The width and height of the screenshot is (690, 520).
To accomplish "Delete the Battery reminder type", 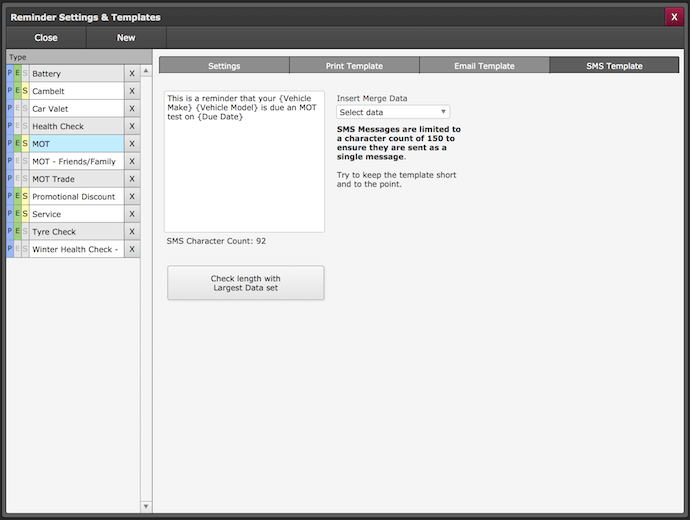I will click(131, 74).
